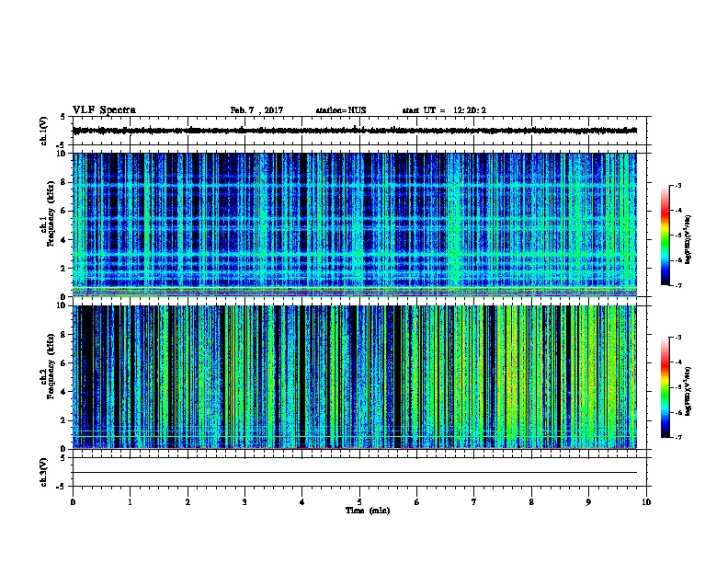Click the "ch.3(V)" axis label
Image resolution: width=728 pixels, height=563 pixels.
44,472
